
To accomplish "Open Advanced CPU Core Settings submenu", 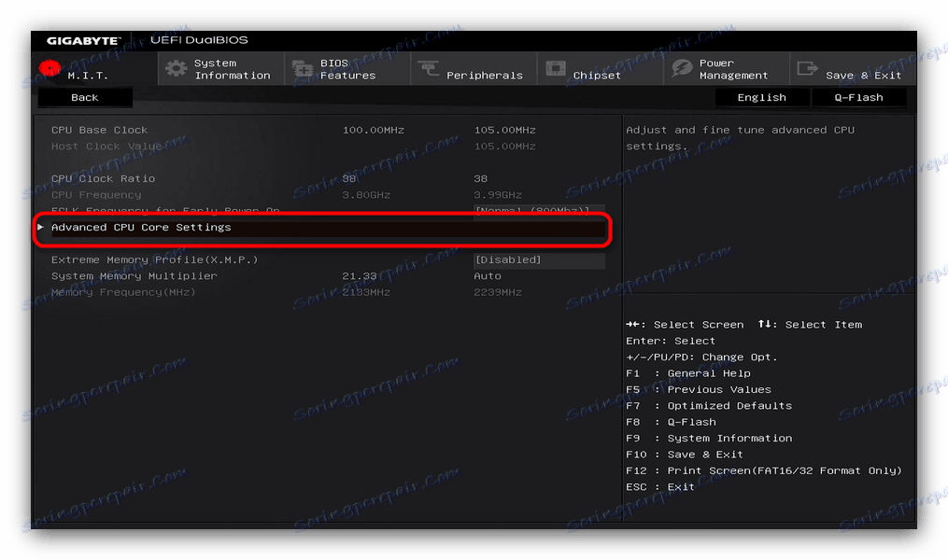I will tap(322, 228).
